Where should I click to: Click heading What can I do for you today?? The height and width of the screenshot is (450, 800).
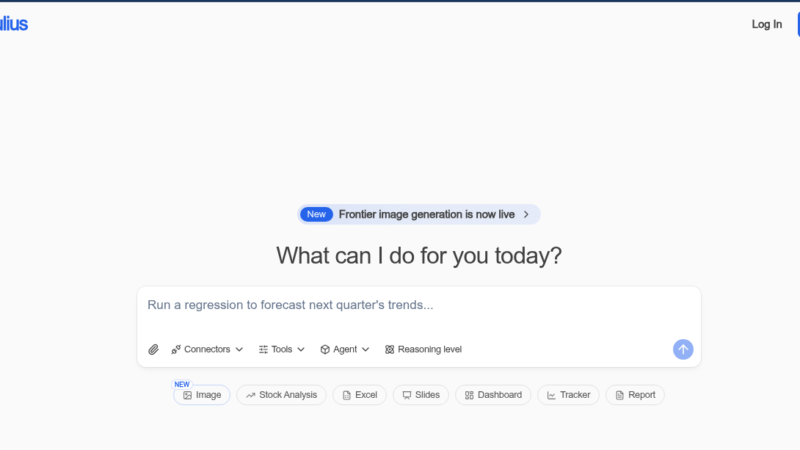click(419, 256)
